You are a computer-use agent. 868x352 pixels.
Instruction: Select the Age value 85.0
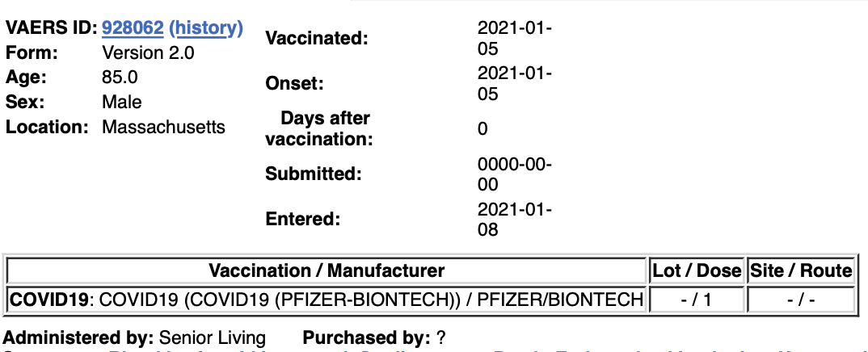[x=120, y=78]
